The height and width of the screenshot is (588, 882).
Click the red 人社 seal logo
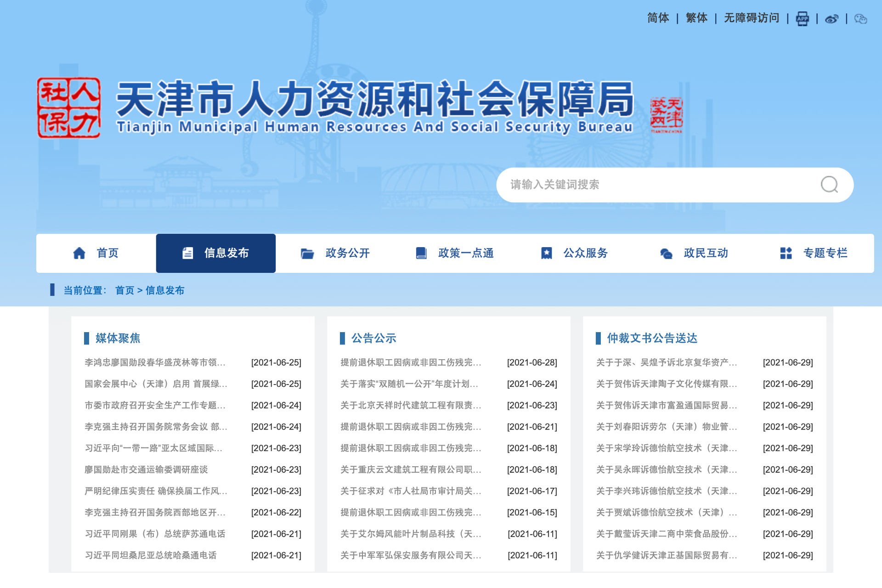point(69,108)
